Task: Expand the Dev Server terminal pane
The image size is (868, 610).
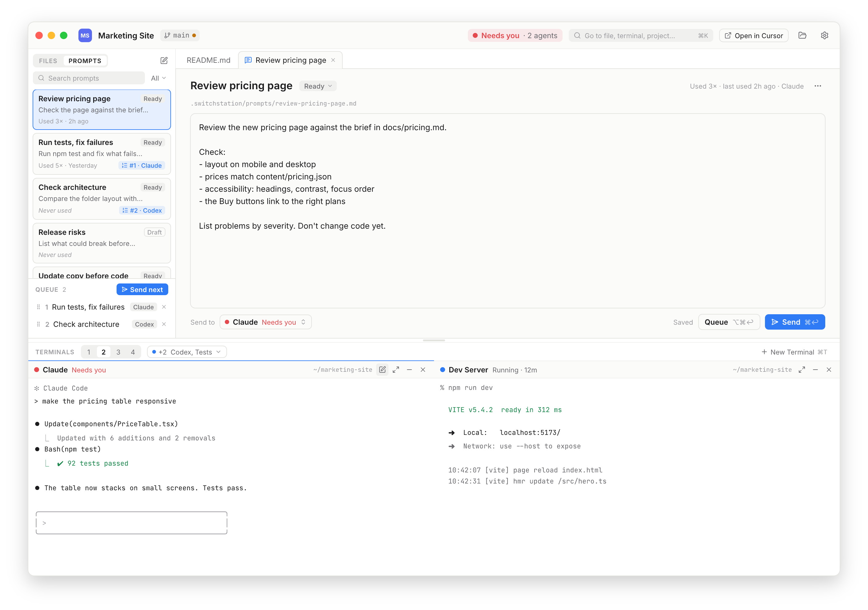Action: point(802,370)
